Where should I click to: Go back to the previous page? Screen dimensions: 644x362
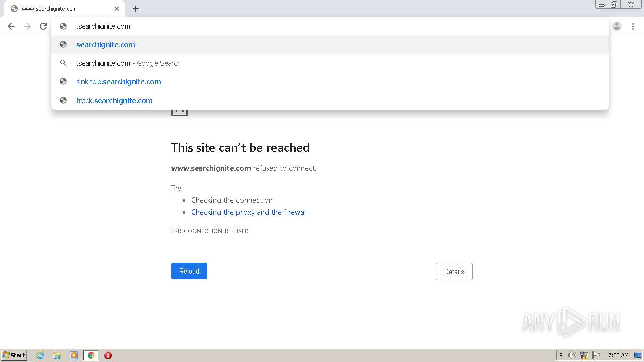[x=11, y=26]
